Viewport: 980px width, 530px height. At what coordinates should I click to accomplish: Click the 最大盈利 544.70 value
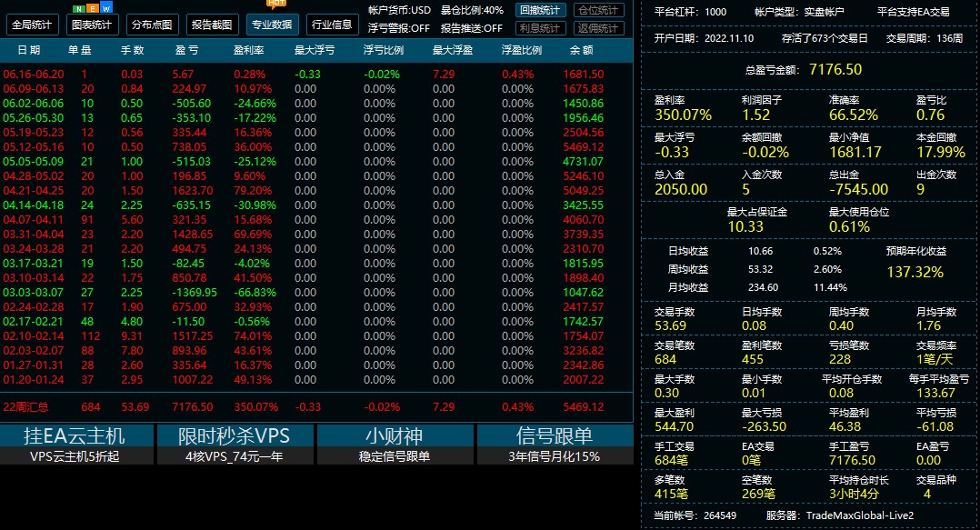674,427
